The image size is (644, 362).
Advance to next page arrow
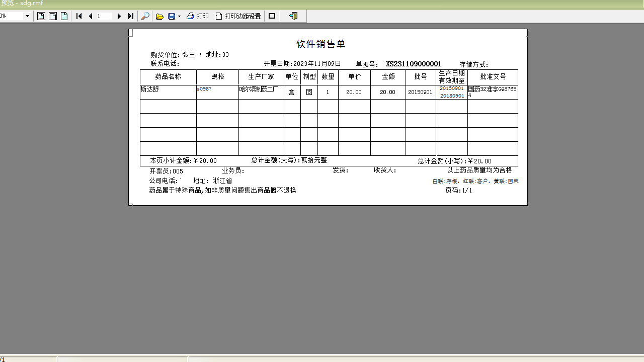tap(119, 16)
